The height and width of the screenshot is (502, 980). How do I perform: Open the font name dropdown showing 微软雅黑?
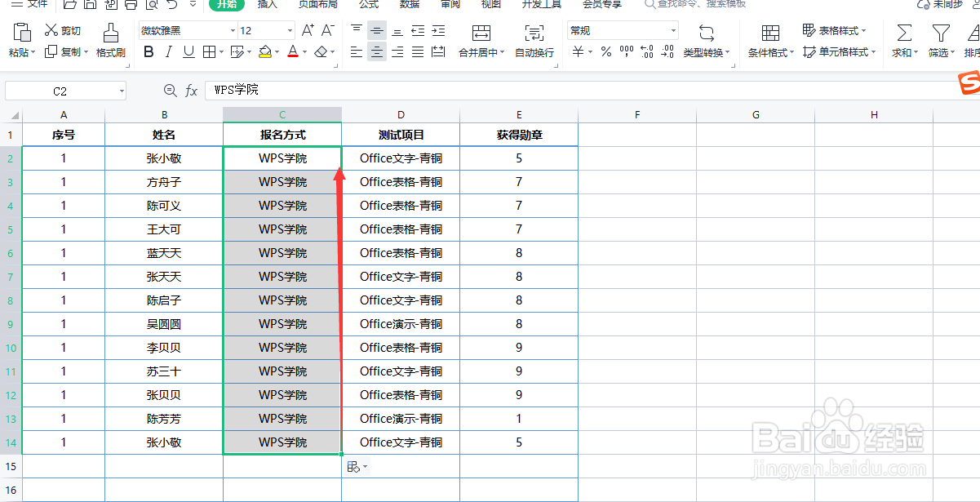pos(233,29)
